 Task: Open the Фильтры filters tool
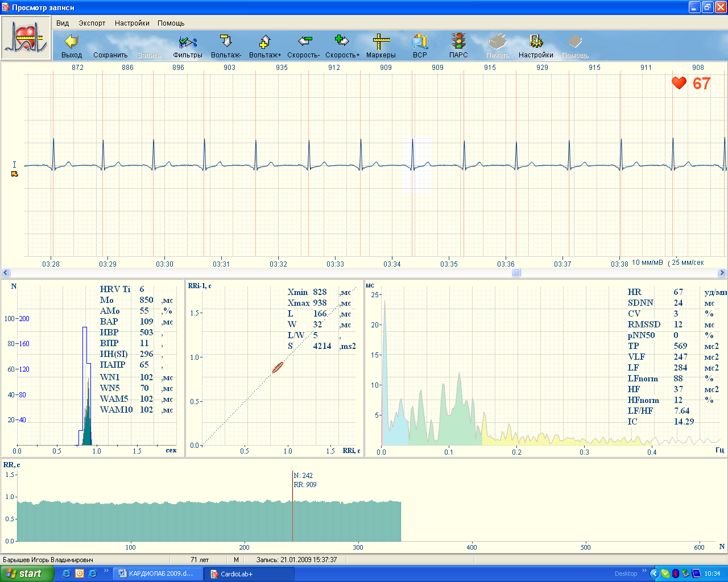188,42
